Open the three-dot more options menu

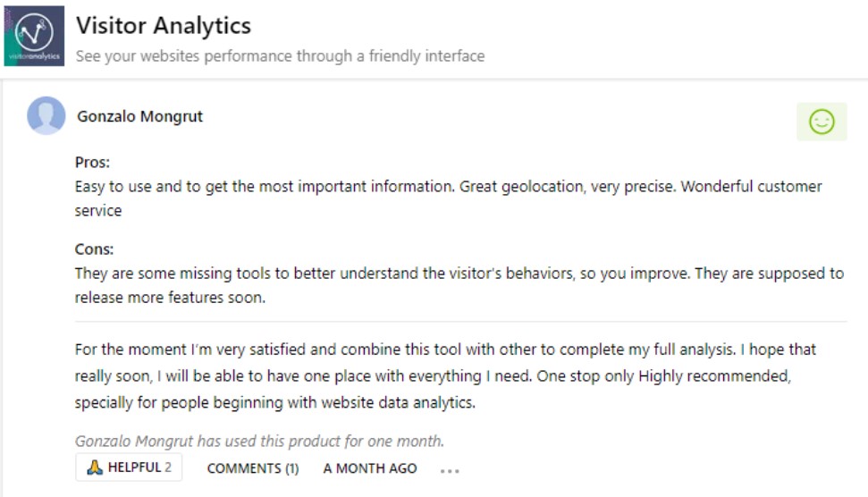(449, 470)
